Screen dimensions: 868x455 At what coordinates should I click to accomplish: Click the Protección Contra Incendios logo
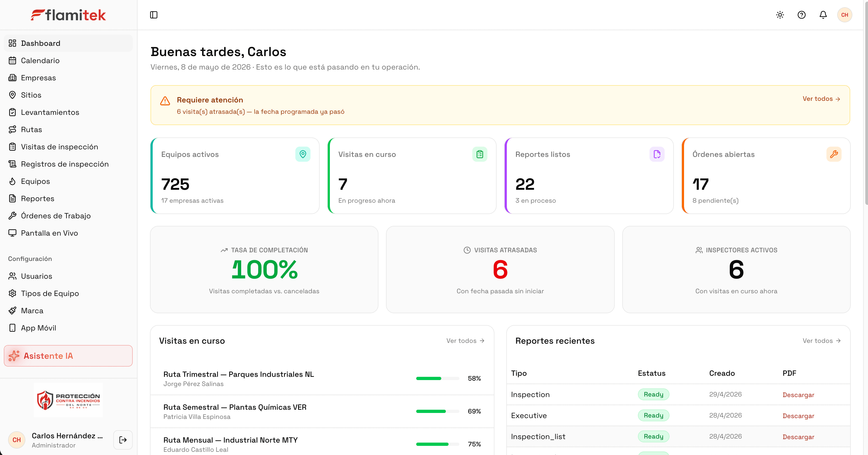coord(69,400)
